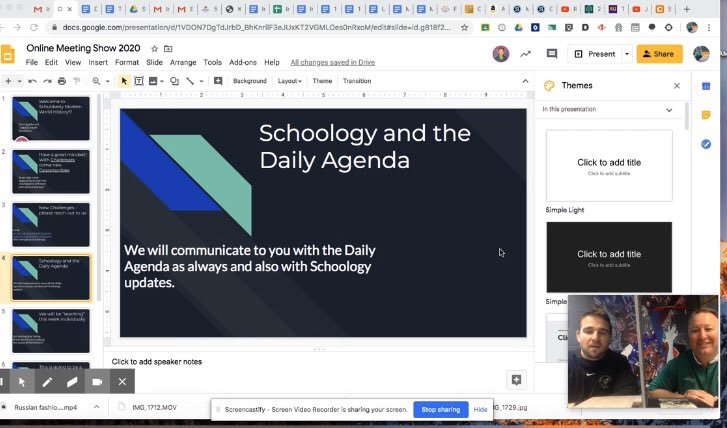Toggle the Screencastify webcam camera

click(x=97, y=382)
